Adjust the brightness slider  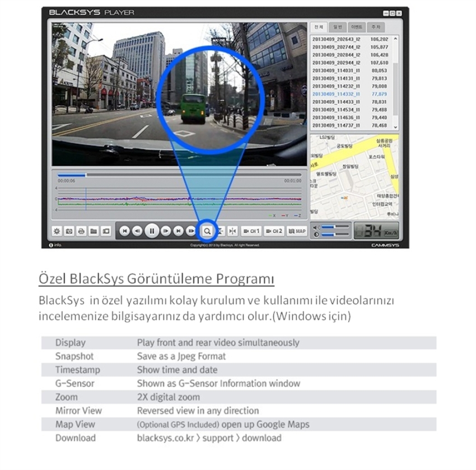coord(335,234)
